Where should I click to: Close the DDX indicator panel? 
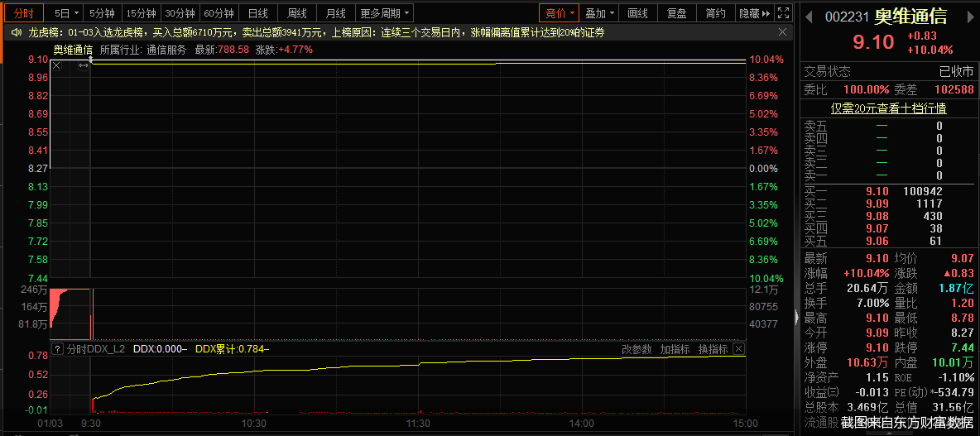(x=738, y=349)
